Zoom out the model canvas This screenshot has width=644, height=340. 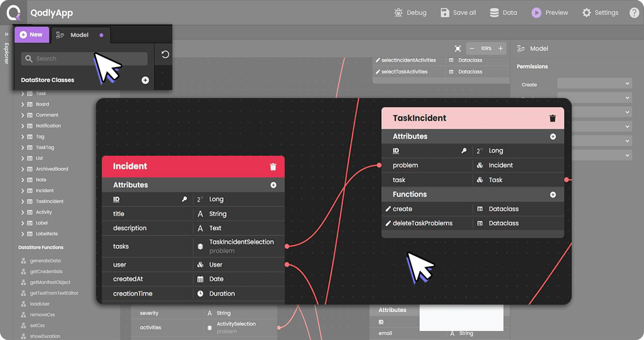tap(472, 48)
